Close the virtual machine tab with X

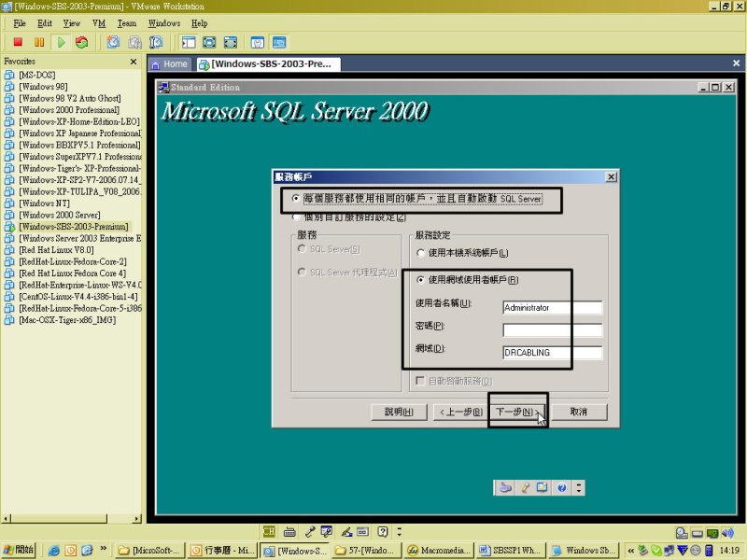736,63
